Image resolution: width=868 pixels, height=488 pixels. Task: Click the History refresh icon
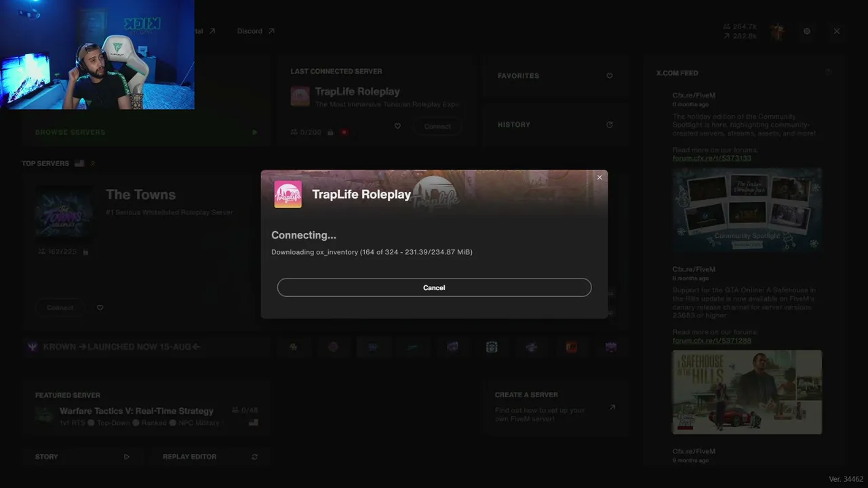click(610, 125)
